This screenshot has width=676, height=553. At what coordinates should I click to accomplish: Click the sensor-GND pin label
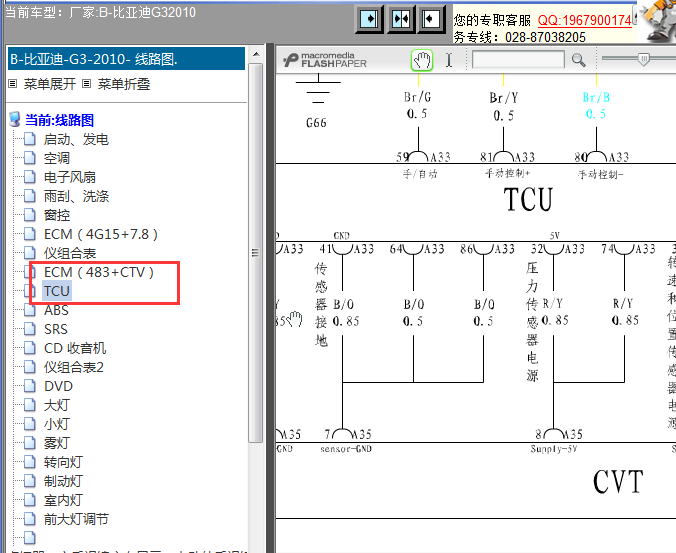[x=346, y=449]
